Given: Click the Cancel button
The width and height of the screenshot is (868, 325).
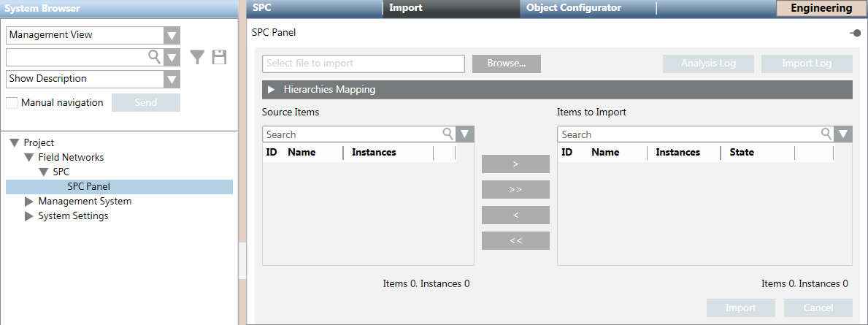Looking at the screenshot, I should pyautogui.click(x=818, y=307).
